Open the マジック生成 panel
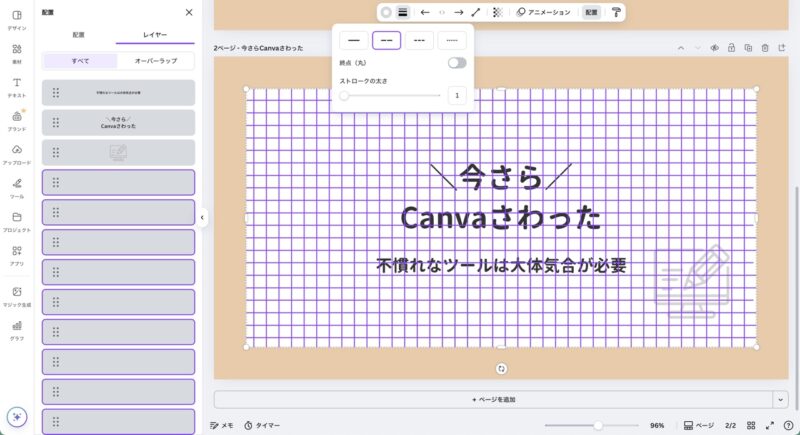 point(17,296)
